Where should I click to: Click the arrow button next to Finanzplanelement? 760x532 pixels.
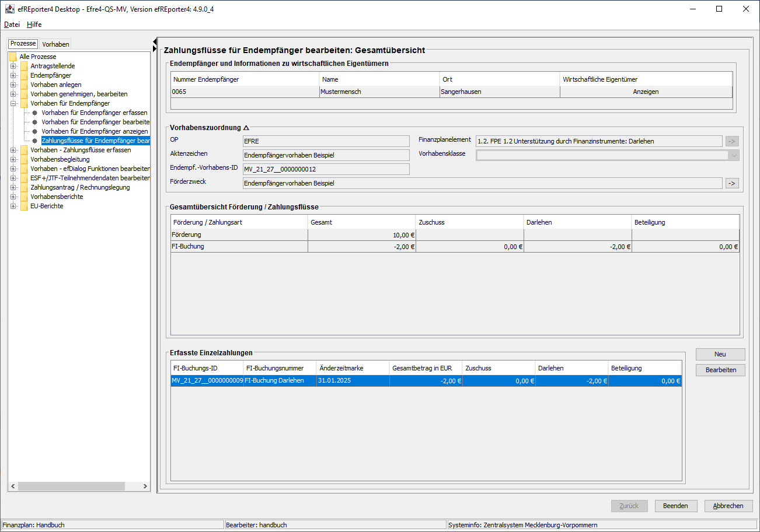(732, 141)
